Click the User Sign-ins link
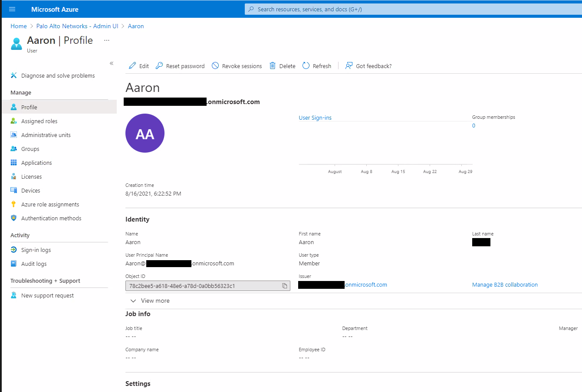This screenshot has width=582, height=392. click(x=315, y=118)
